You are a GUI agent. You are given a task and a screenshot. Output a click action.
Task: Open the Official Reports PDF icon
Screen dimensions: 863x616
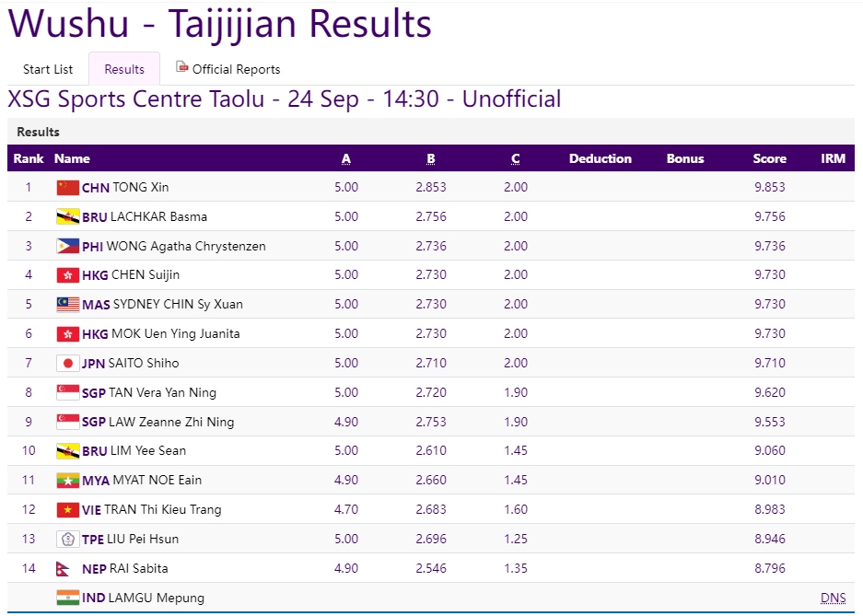(x=181, y=67)
